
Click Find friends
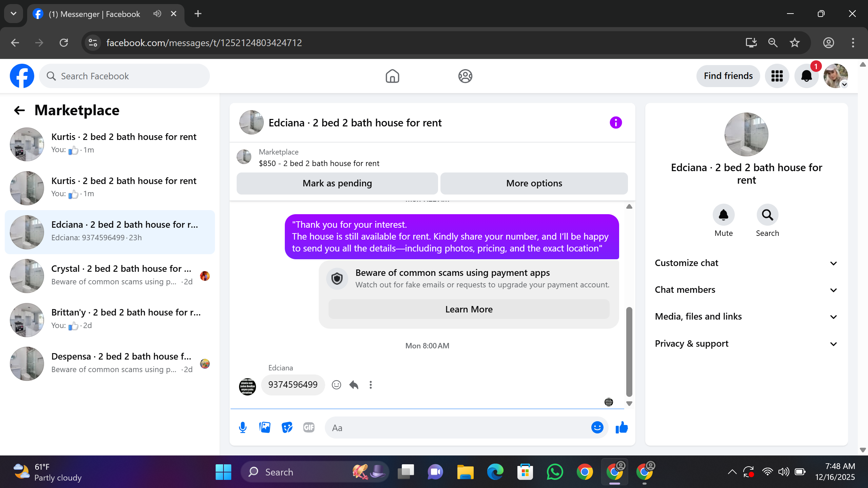coord(728,76)
